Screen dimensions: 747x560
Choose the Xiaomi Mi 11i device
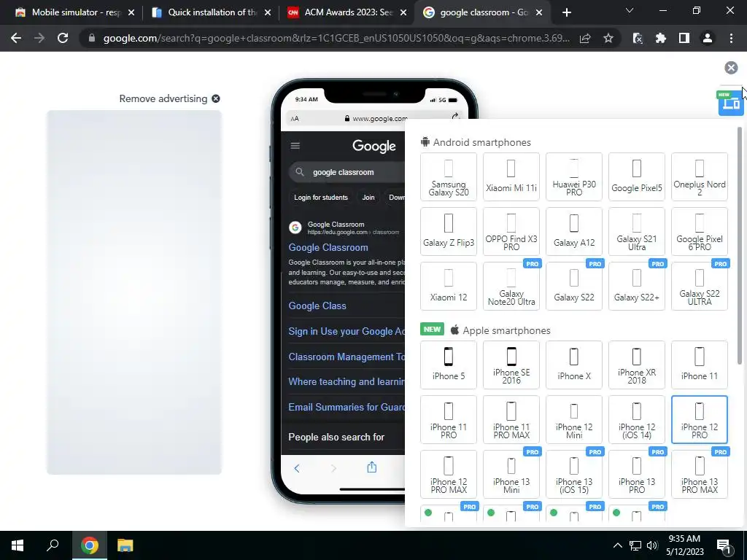click(x=511, y=177)
